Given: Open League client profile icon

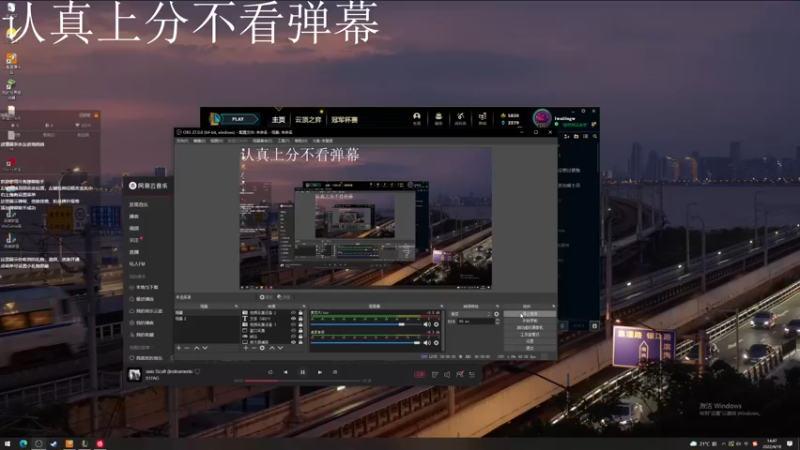Looking at the screenshot, I should point(417,119).
